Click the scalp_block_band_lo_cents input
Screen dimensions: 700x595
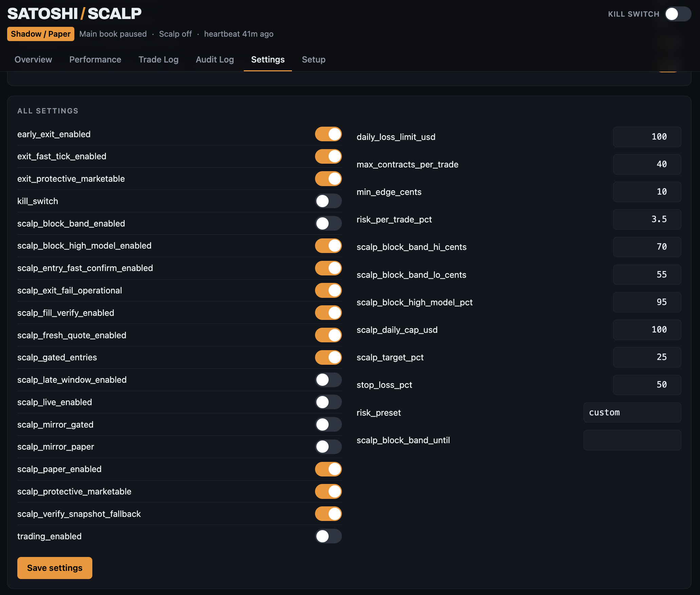647,275
